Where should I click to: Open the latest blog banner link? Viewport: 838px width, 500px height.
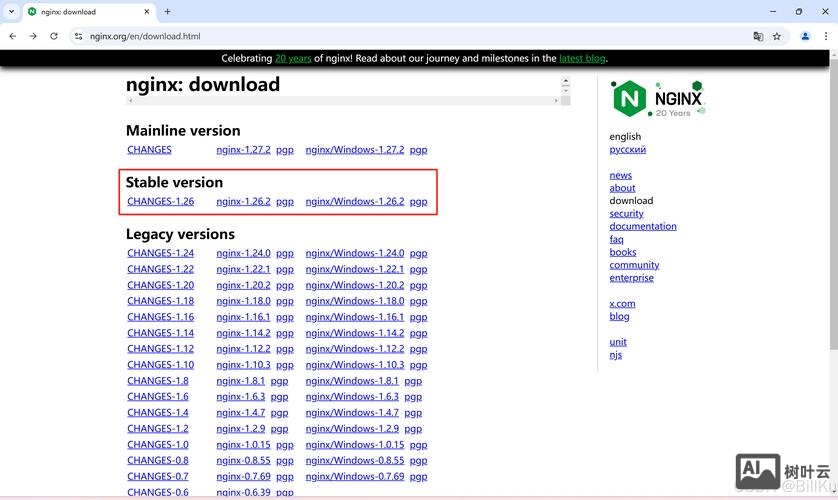(582, 58)
